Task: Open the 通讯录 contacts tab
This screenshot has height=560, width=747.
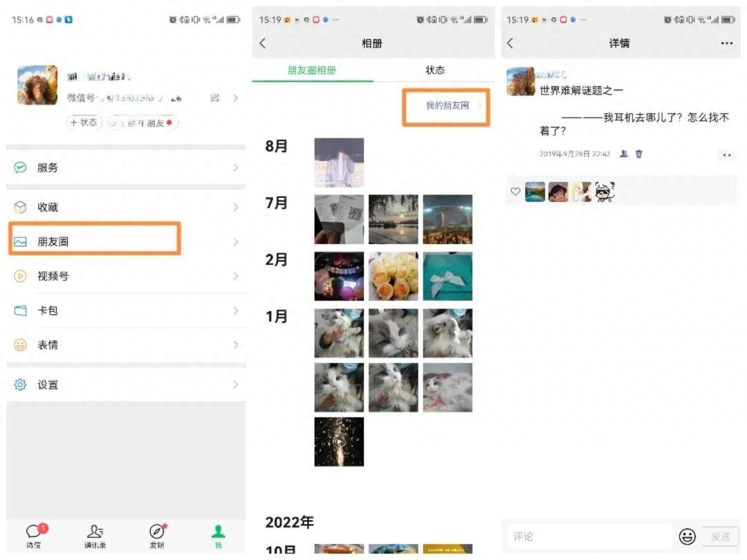Action: [x=95, y=531]
